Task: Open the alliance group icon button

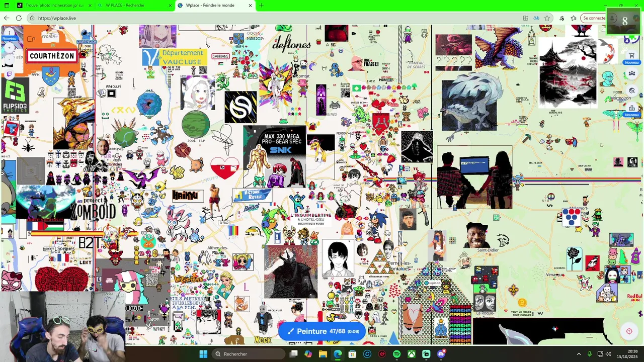Action: coord(631,73)
